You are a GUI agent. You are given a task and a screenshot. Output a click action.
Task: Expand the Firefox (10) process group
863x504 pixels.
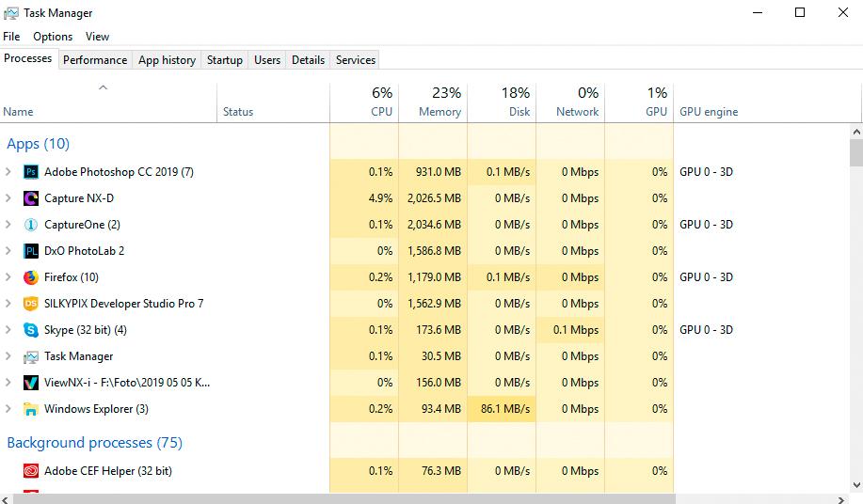(x=8, y=277)
